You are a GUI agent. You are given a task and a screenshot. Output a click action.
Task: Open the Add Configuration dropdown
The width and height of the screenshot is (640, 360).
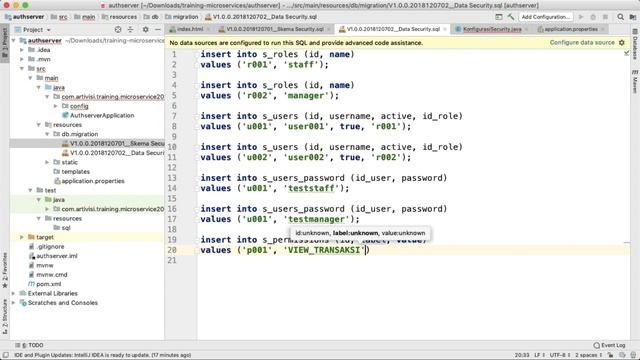click(545, 17)
